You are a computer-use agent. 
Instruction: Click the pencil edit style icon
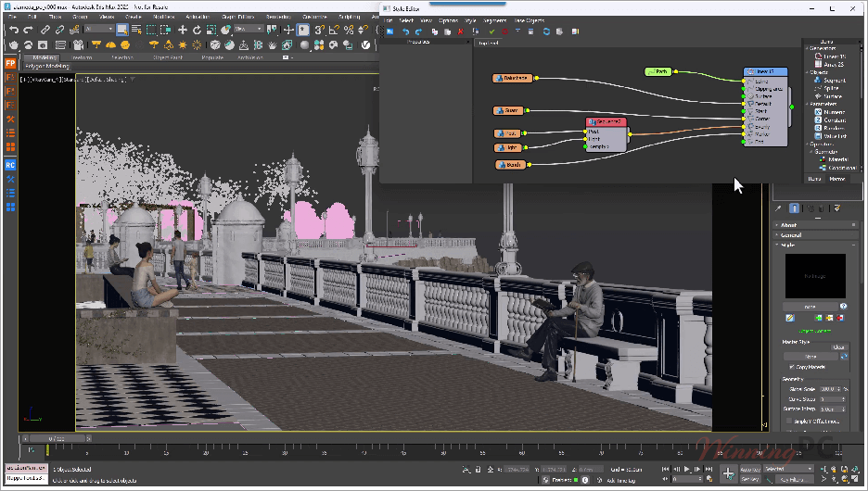(x=790, y=318)
